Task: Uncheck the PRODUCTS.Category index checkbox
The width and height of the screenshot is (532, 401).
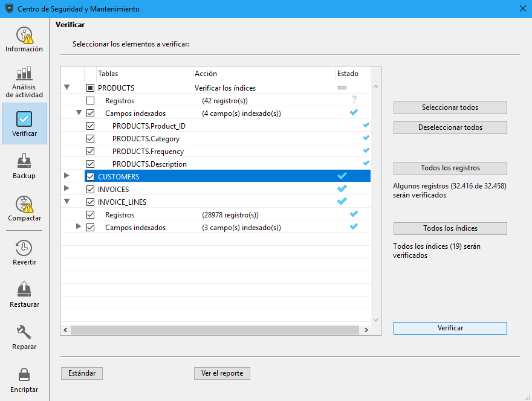Action: click(x=91, y=139)
